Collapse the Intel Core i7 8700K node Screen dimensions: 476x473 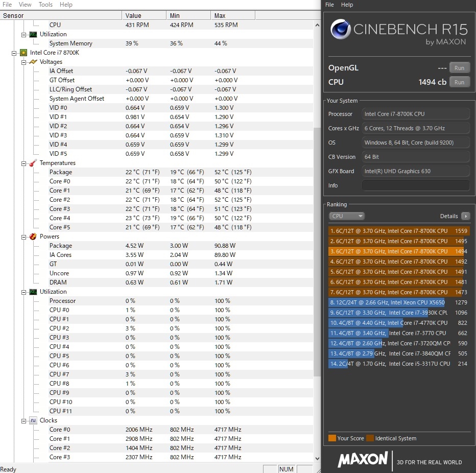[14, 53]
